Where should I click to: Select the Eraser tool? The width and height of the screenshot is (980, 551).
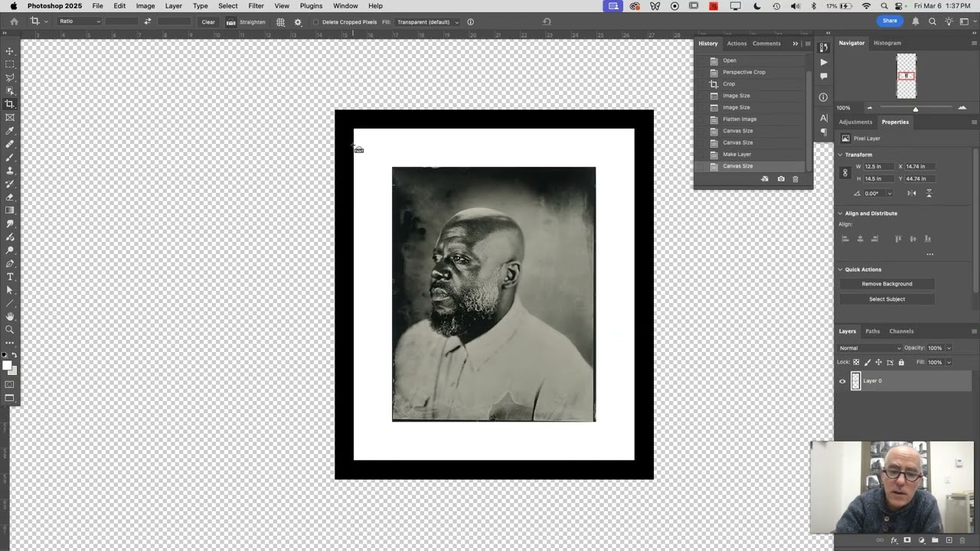click(x=10, y=197)
